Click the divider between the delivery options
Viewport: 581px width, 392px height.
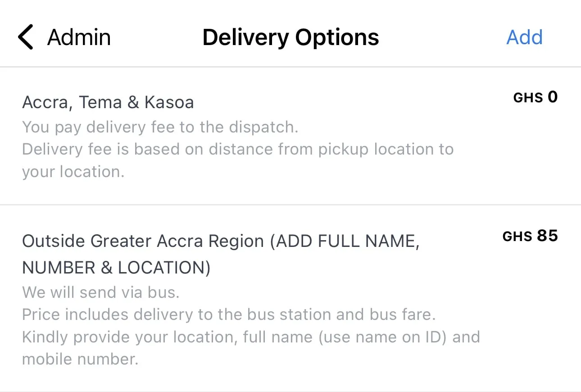point(290,205)
